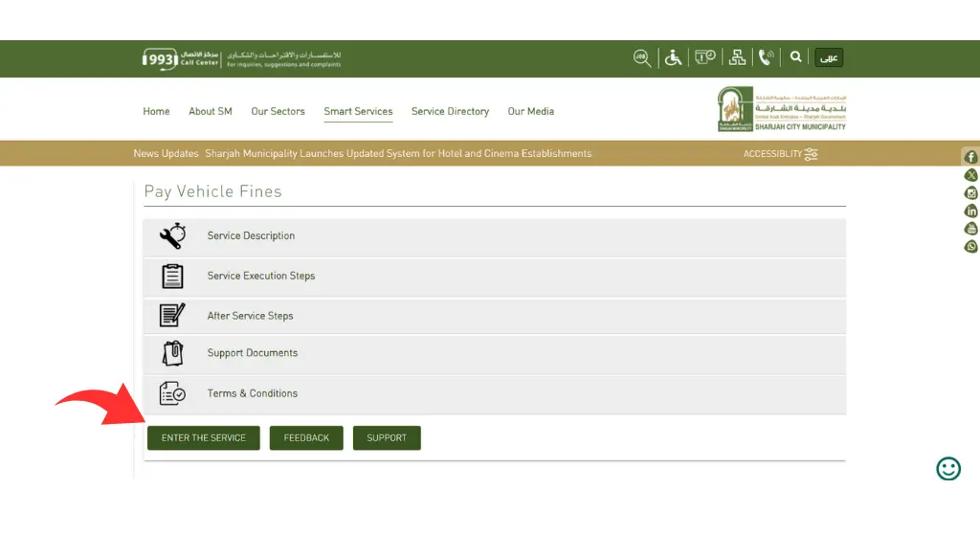Open the Facebook sidebar icon
980x534 pixels.
coord(970,157)
